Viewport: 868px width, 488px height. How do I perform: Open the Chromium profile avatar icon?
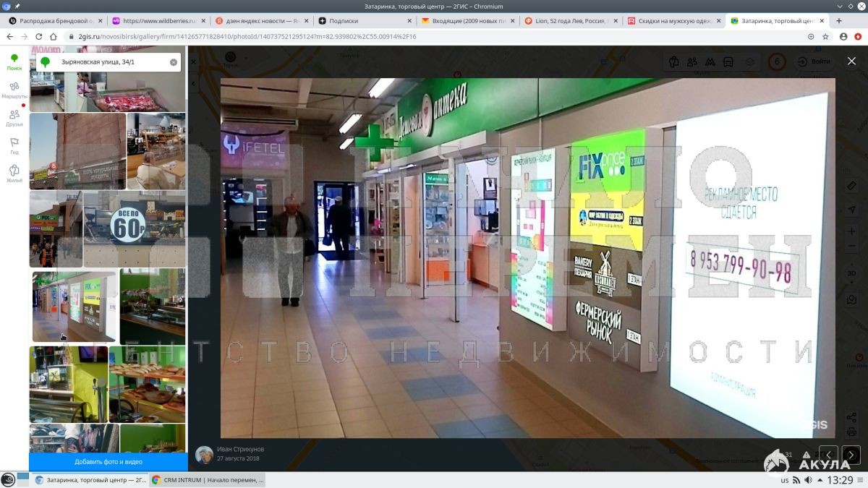[843, 36]
